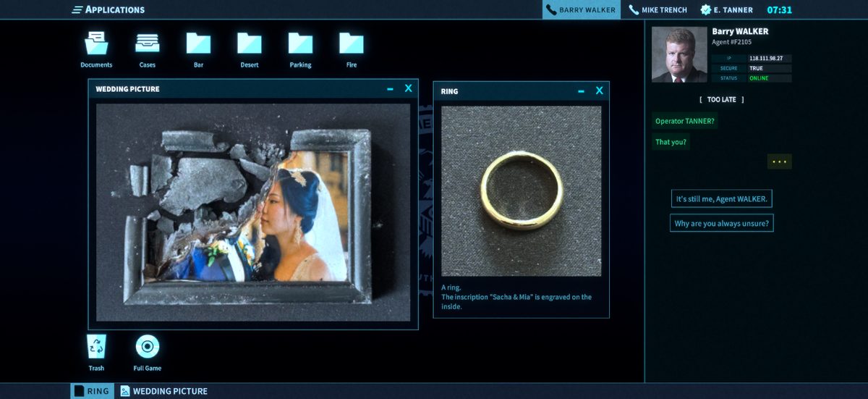This screenshot has width=868, height=399.
Task: Open the Applications menu
Action: [x=109, y=9]
